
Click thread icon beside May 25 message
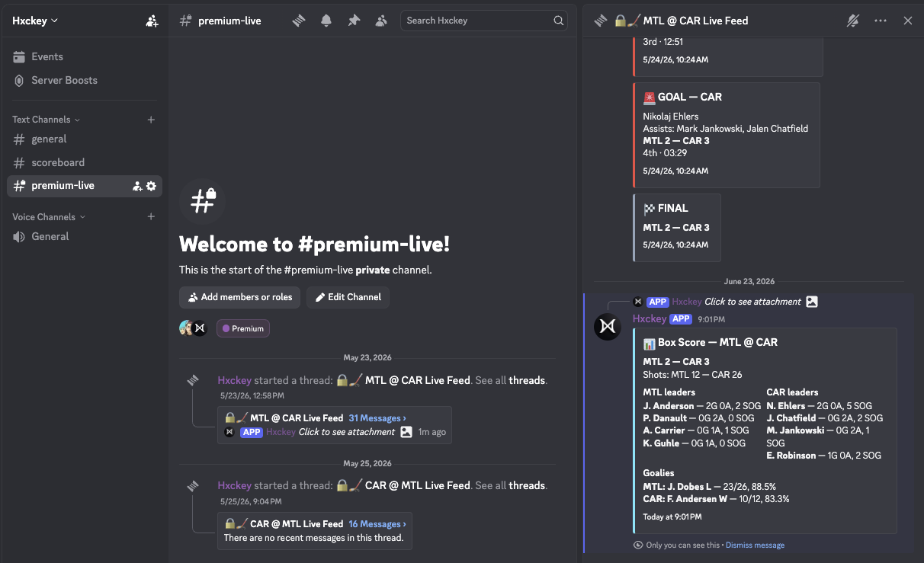tap(193, 485)
